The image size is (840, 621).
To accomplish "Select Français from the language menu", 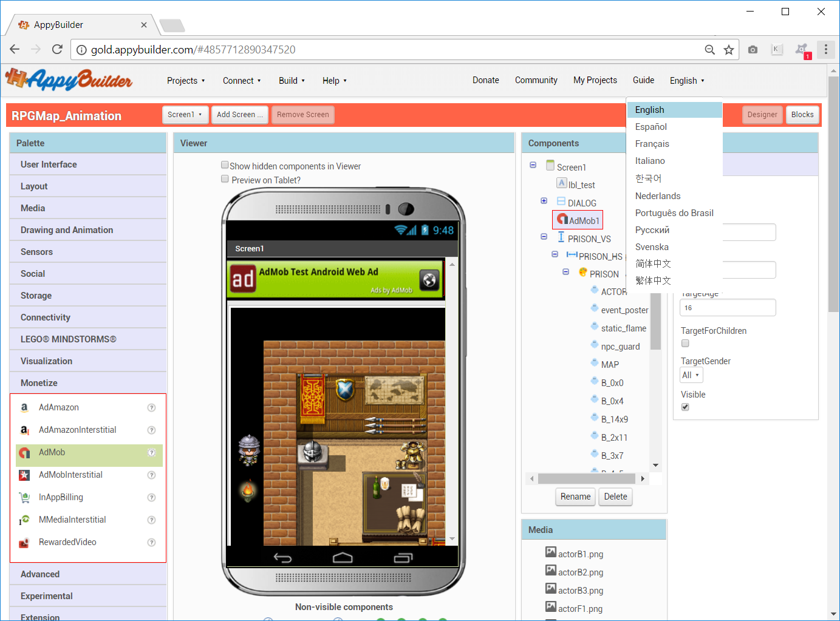I will click(x=652, y=144).
